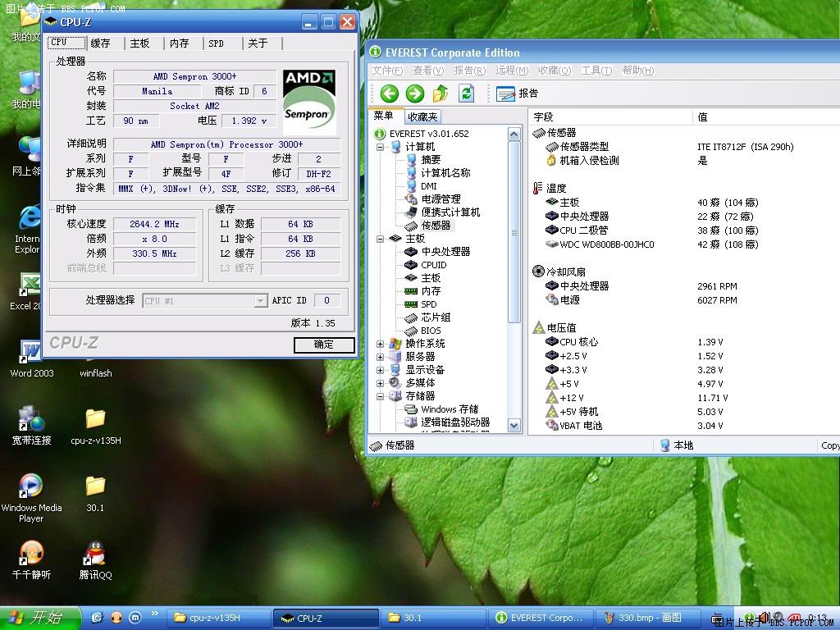
Task: Open the 帮助(H) menu
Action: pos(638,71)
